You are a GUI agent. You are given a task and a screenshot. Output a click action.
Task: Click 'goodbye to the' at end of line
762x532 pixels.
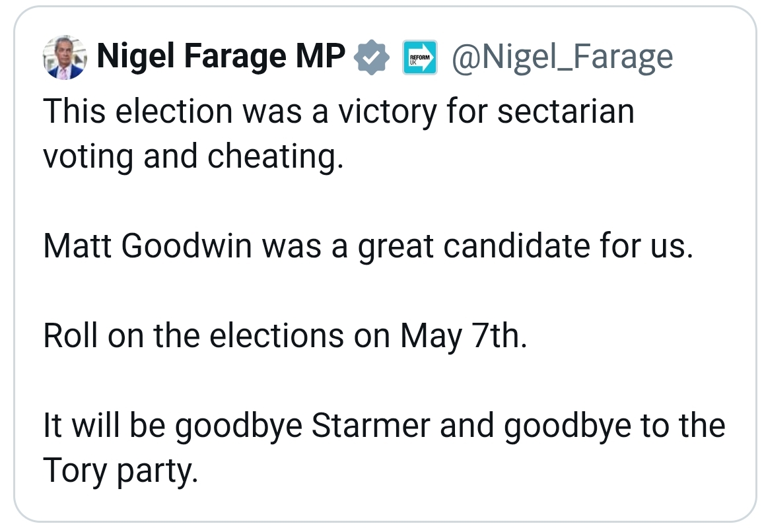614,425
